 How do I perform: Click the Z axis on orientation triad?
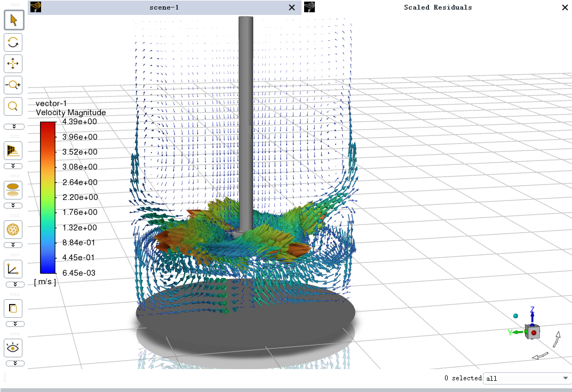pos(532,315)
